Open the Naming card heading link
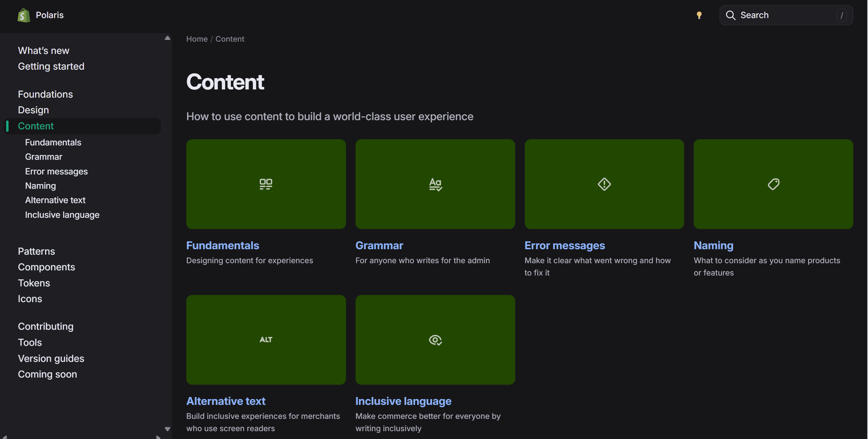Image resolution: width=868 pixels, height=439 pixels. (x=713, y=245)
